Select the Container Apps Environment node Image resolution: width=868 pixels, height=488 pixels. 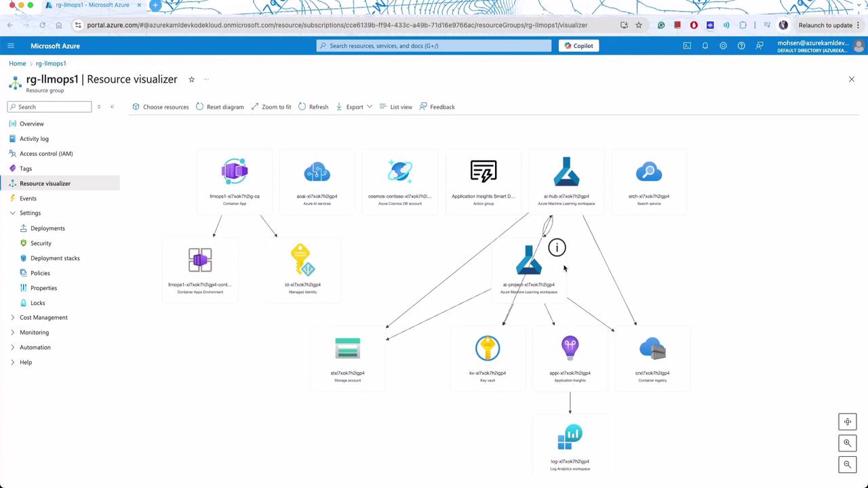click(x=200, y=270)
